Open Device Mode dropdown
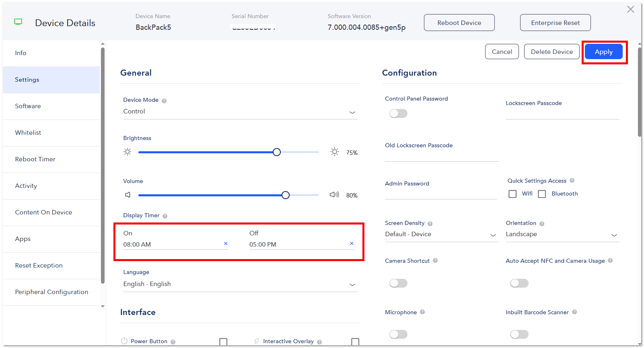Image resolution: width=644 pixels, height=348 pixels. pos(240,112)
